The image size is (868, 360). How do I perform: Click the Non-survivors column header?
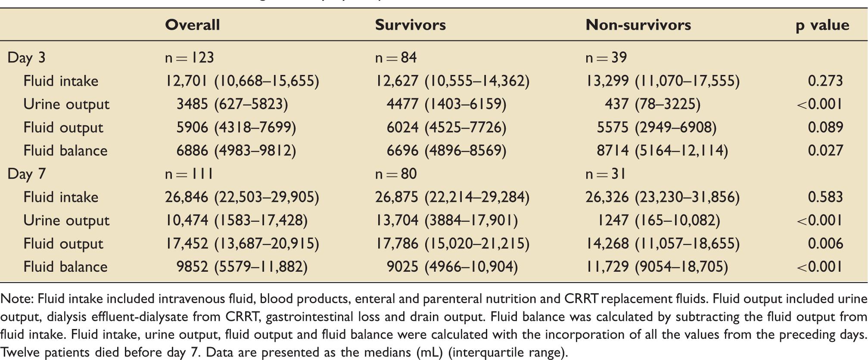638,25
